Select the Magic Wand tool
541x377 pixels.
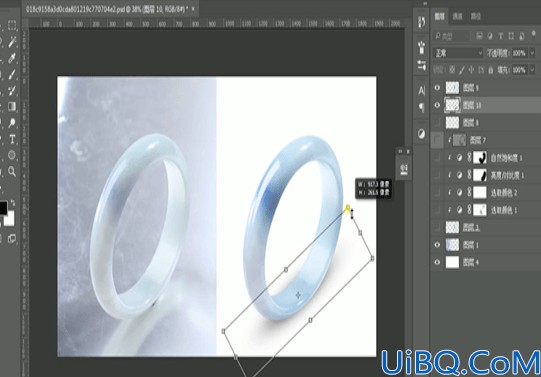pyautogui.click(x=12, y=42)
